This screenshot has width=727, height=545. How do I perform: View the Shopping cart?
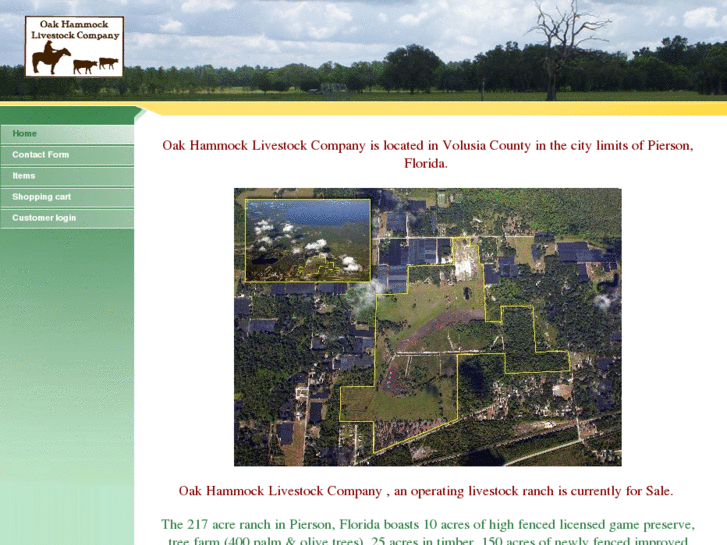coord(67,197)
